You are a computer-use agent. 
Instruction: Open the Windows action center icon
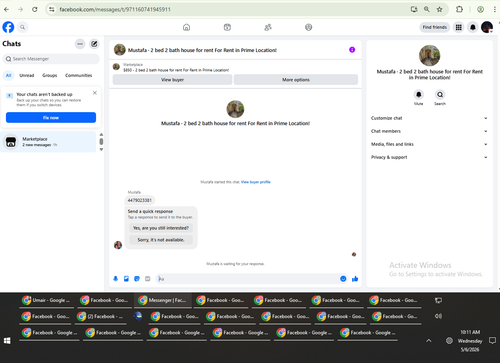click(x=492, y=341)
